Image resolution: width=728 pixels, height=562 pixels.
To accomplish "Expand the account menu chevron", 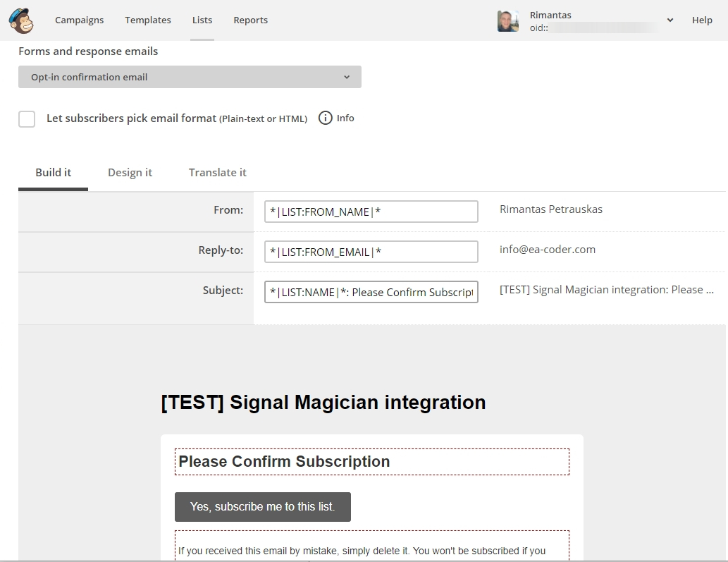I will click(x=670, y=20).
